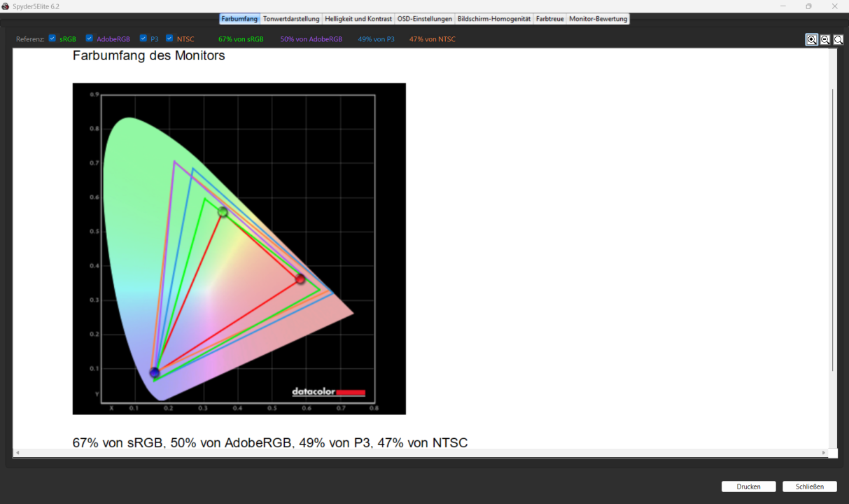Switch to the Tonwertdarstellung tab
Viewport: 849px width, 504px height.
291,19
